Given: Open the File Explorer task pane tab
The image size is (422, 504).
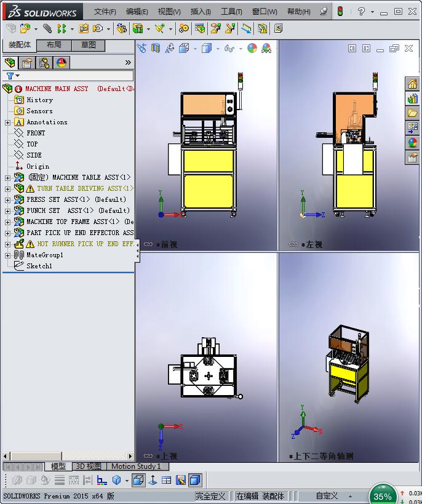Looking at the screenshot, I should pyautogui.click(x=412, y=113).
